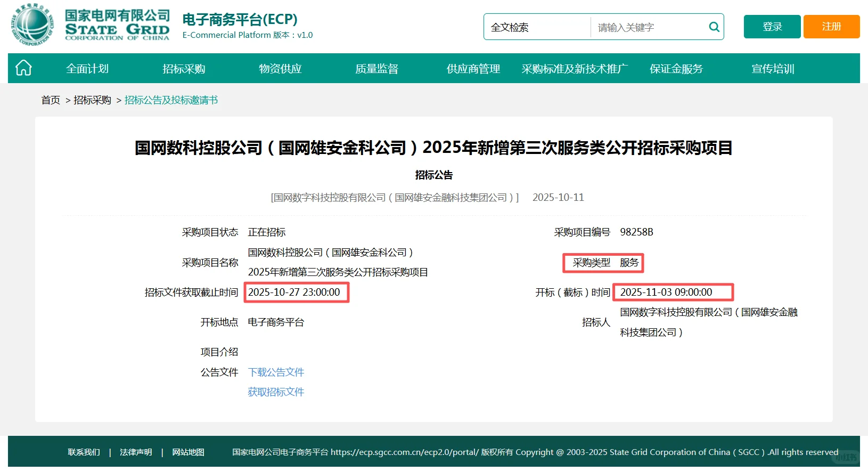Screen dimensions: 868x471
Task: Click the 开标地点 value 电子商务平台
Action: (x=276, y=322)
